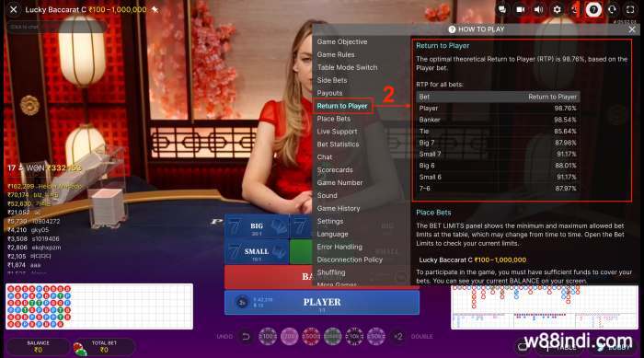Click the WON ₹332,153 winners header
This screenshot has width=644, height=358.
[x=44, y=168]
